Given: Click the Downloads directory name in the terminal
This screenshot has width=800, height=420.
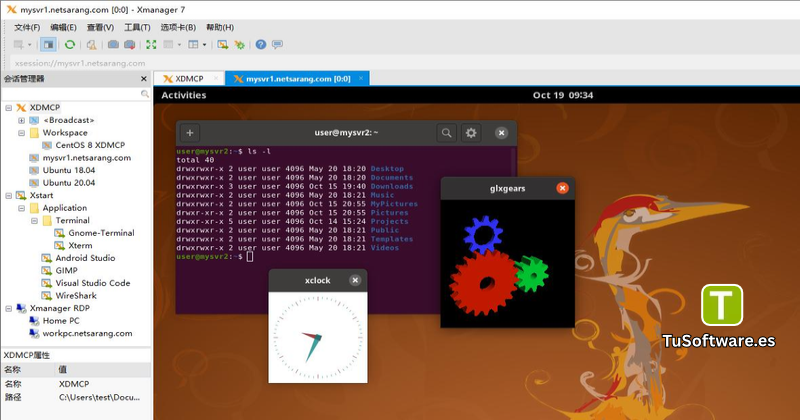Looking at the screenshot, I should coord(392,186).
